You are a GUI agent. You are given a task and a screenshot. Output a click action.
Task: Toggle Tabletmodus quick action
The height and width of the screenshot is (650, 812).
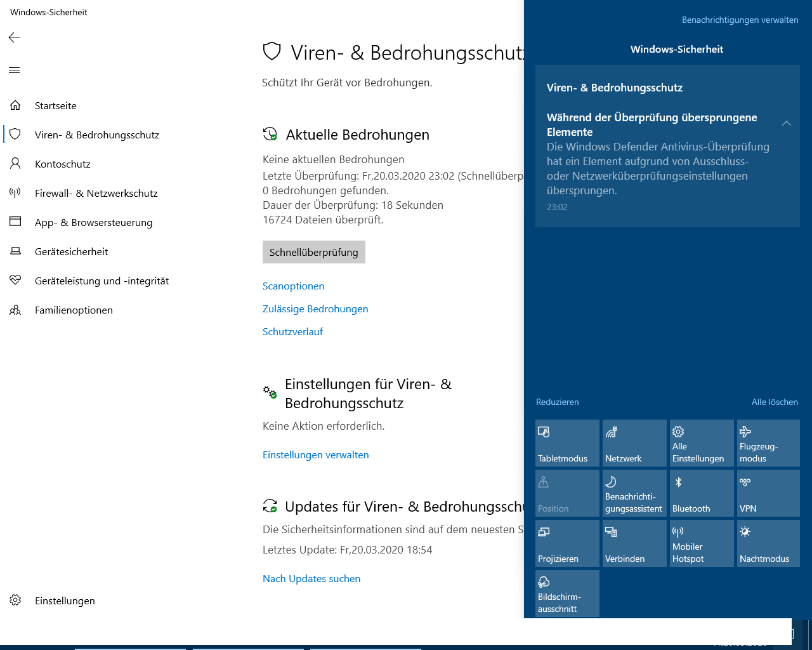click(x=567, y=443)
